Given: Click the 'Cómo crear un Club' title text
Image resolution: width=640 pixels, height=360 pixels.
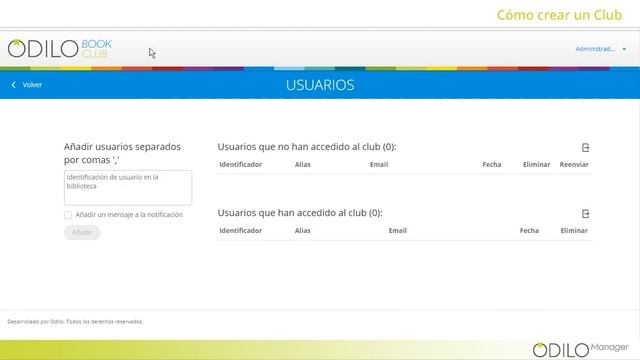Looking at the screenshot, I should (559, 15).
